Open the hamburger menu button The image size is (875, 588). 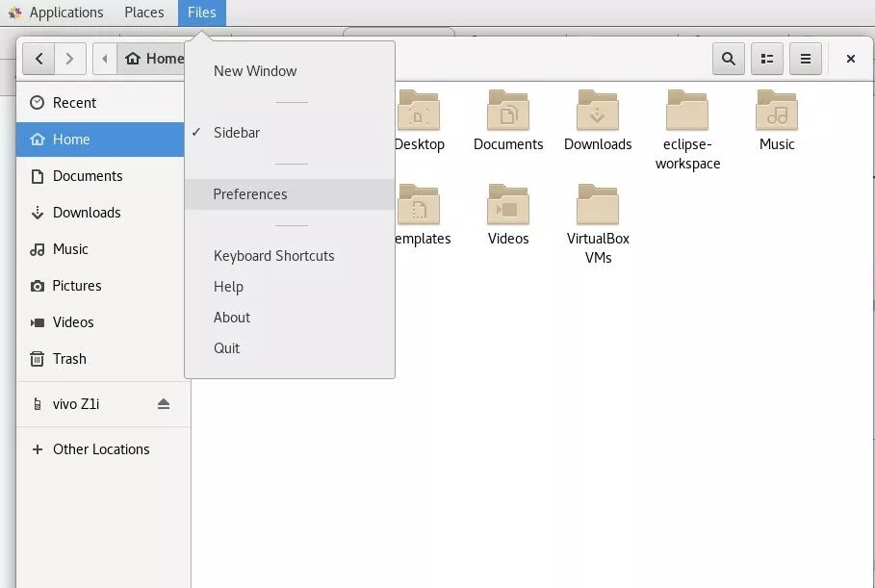point(806,59)
